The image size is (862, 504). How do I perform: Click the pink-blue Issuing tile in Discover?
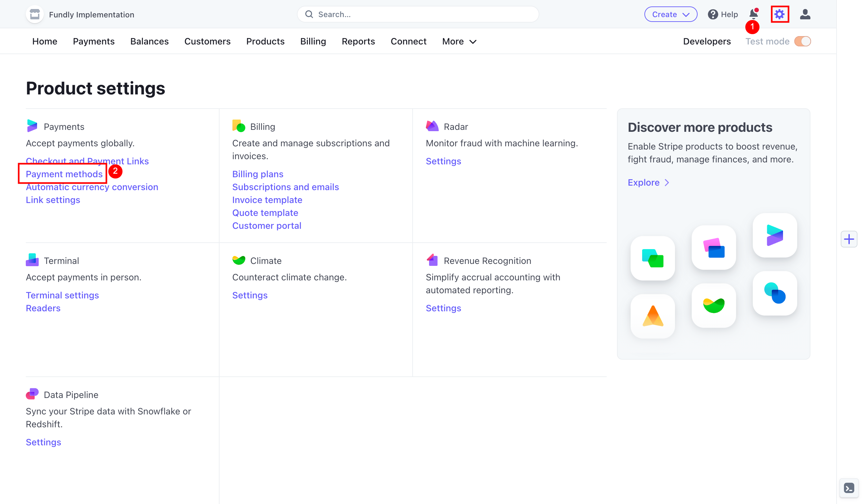coord(713,247)
